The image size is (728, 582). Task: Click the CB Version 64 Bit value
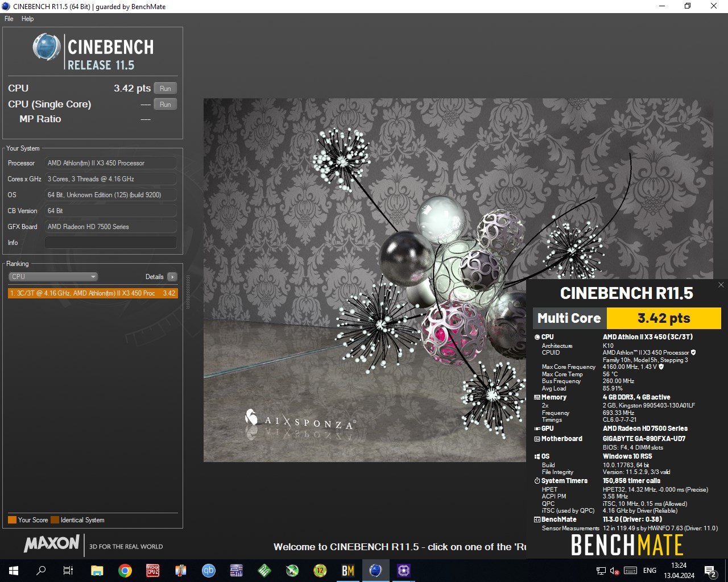click(x=111, y=211)
